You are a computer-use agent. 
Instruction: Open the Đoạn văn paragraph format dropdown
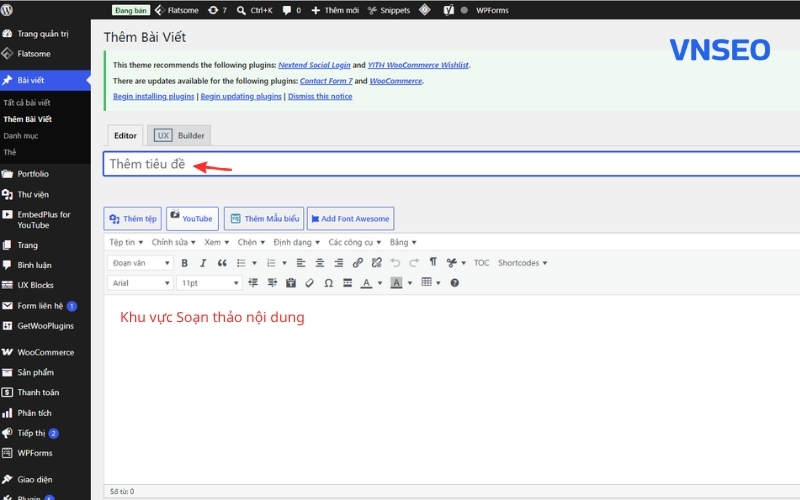tap(140, 263)
